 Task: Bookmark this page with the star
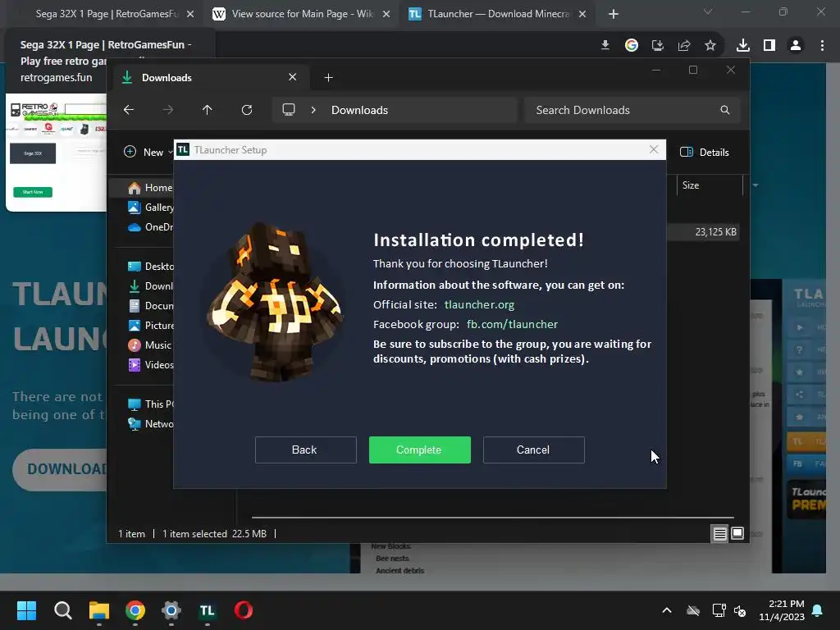[x=710, y=46]
